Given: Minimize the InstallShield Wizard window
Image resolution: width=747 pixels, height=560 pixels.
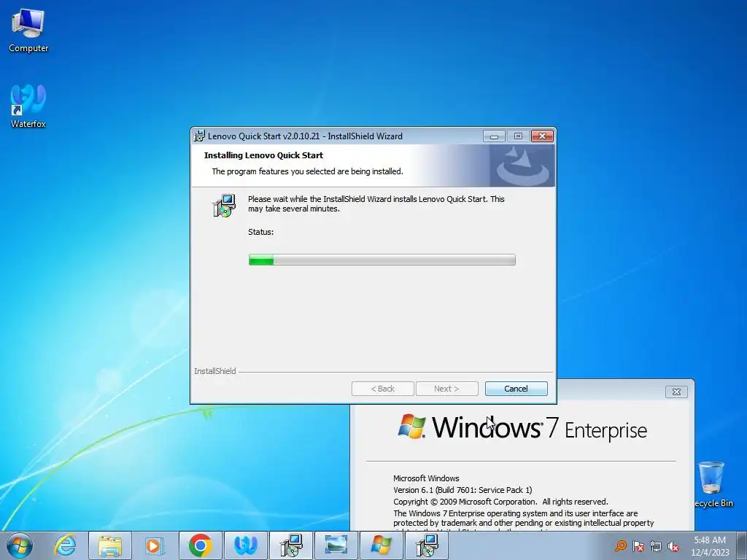Looking at the screenshot, I should [494, 136].
